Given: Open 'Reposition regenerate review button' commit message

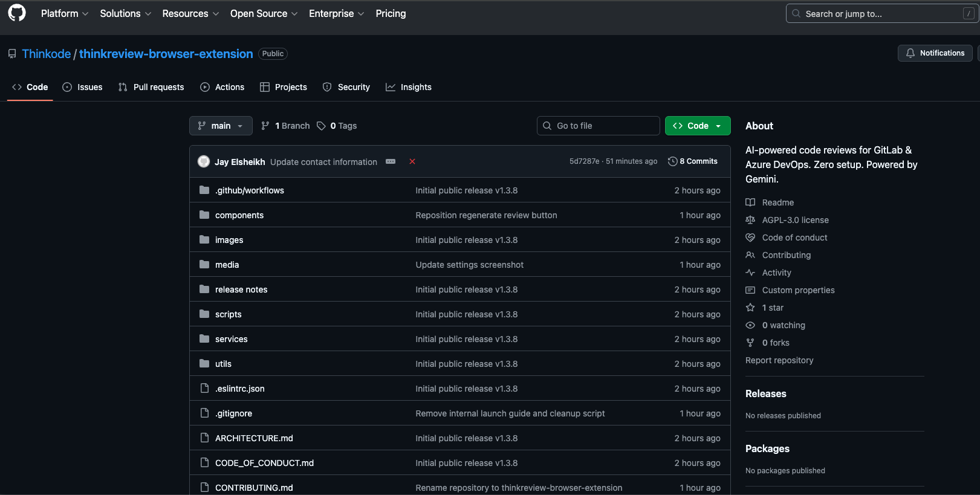Looking at the screenshot, I should 486,215.
